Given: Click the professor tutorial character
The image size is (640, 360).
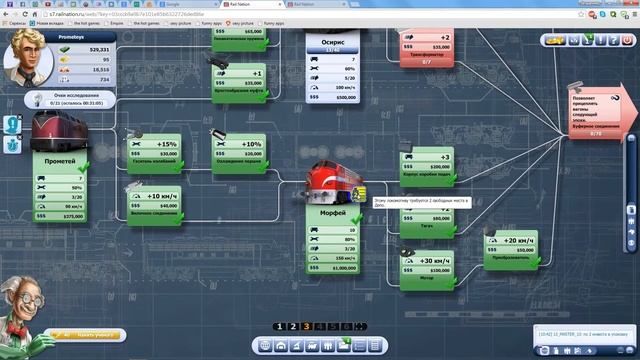Looking at the screenshot, I should pos(24,316).
